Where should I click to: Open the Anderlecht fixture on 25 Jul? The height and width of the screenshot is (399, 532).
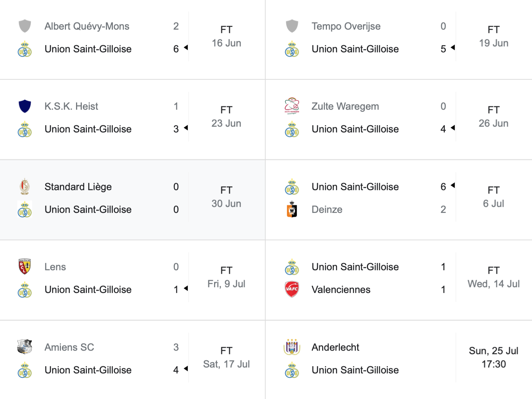(x=399, y=359)
